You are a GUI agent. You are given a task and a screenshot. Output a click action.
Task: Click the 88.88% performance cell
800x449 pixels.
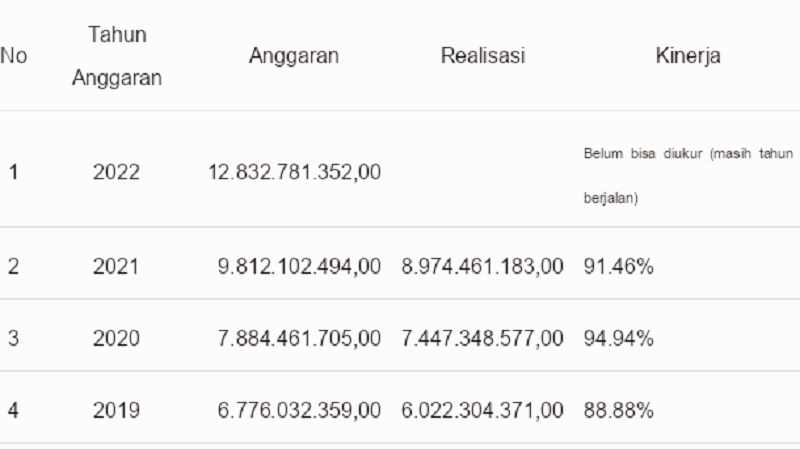[x=618, y=410]
